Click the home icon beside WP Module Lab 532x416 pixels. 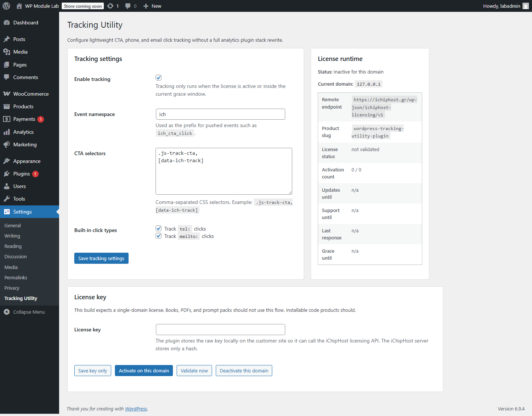click(19, 6)
